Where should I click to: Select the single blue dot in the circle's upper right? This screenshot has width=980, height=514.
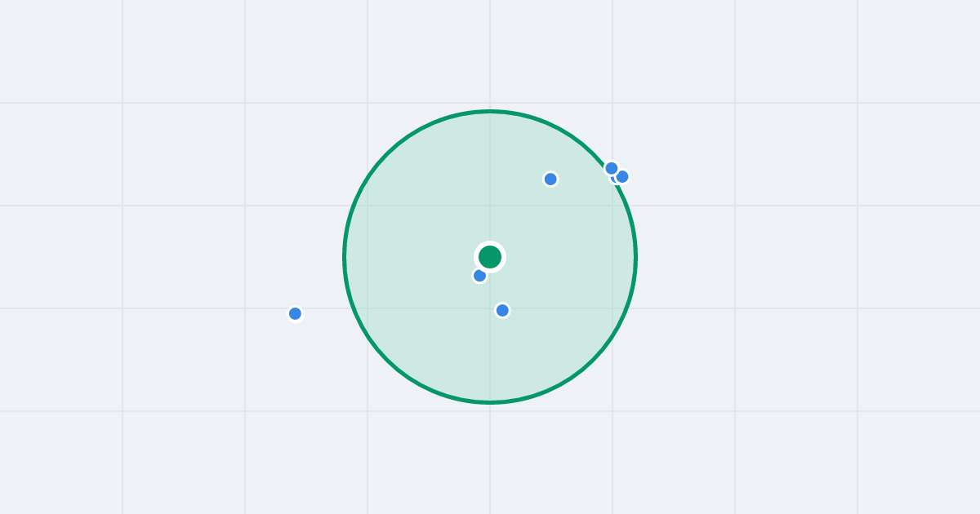pyautogui.click(x=550, y=179)
